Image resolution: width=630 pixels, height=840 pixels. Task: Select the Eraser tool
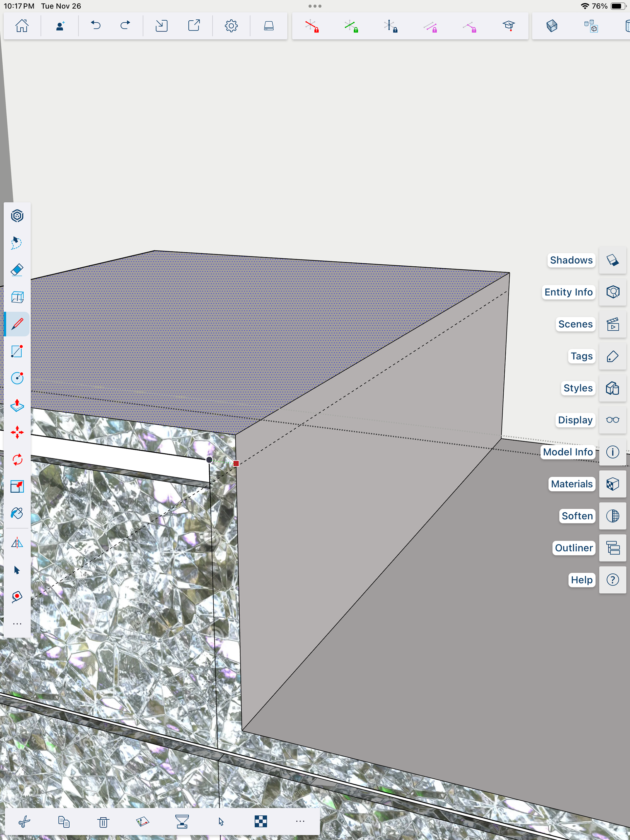[17, 270]
